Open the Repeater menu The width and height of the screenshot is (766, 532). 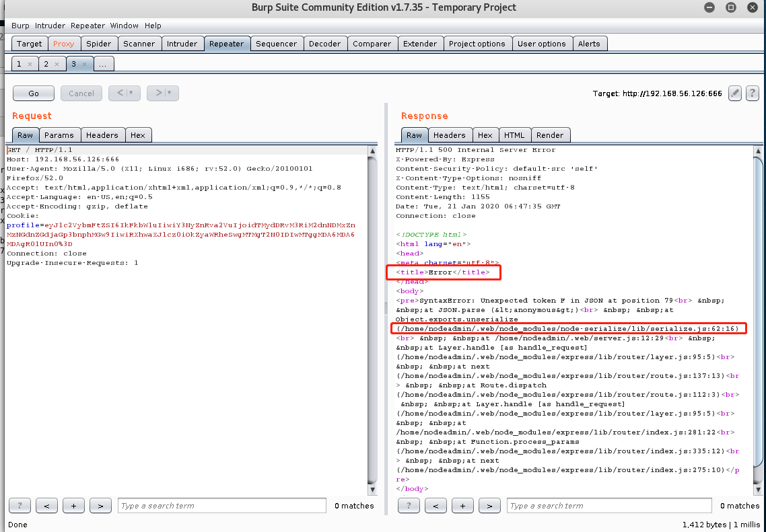pyautogui.click(x=88, y=26)
